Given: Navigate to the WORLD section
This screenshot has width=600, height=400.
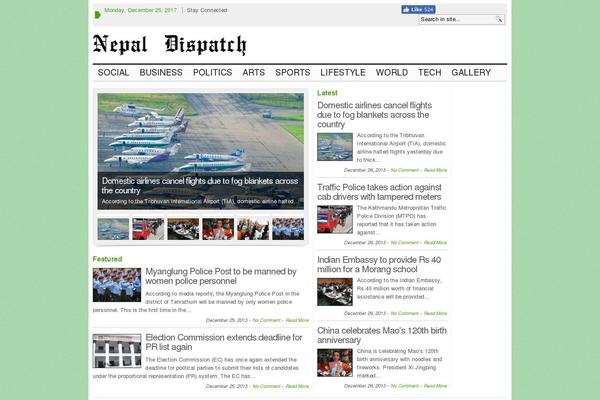Looking at the screenshot, I should [x=392, y=72].
